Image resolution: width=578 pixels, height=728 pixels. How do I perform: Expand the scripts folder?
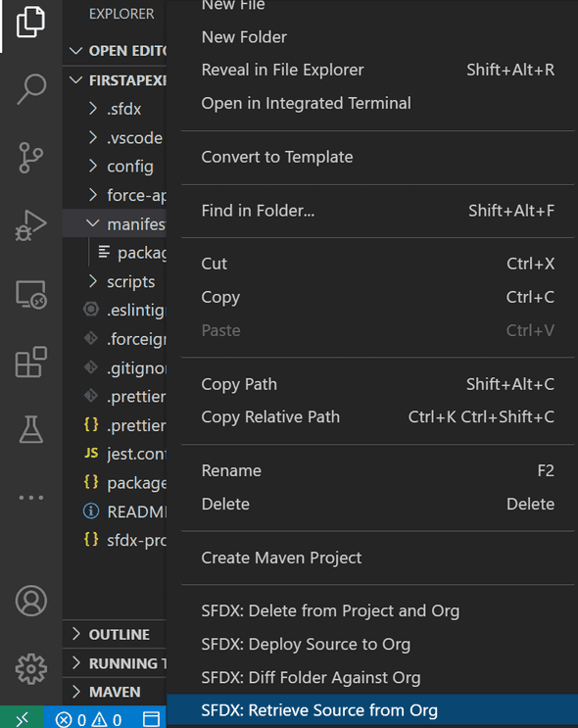93,281
